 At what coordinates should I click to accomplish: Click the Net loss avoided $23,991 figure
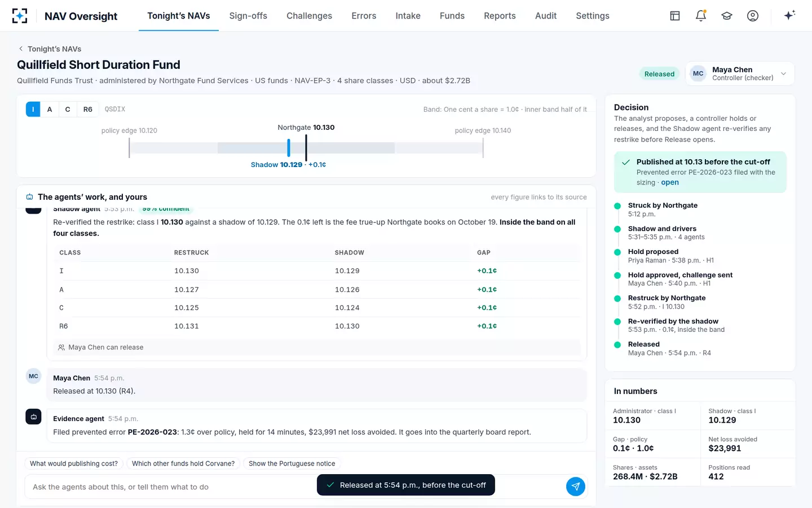click(x=725, y=448)
